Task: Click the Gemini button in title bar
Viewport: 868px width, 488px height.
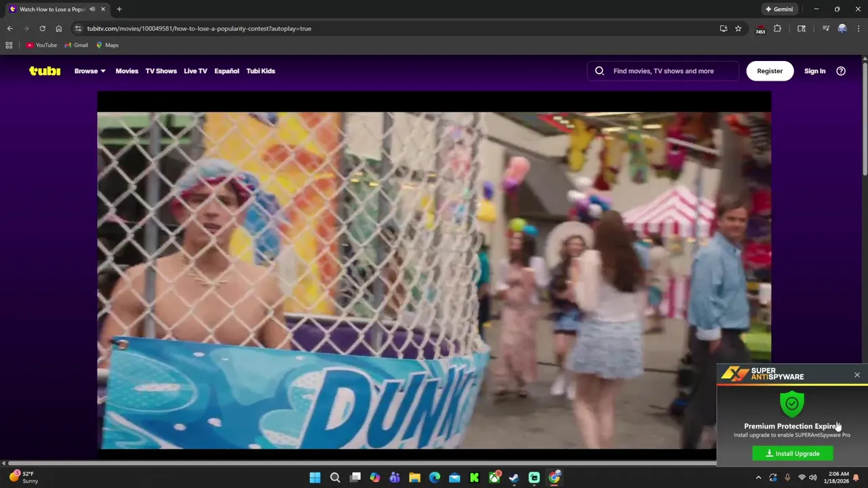Action: click(779, 9)
